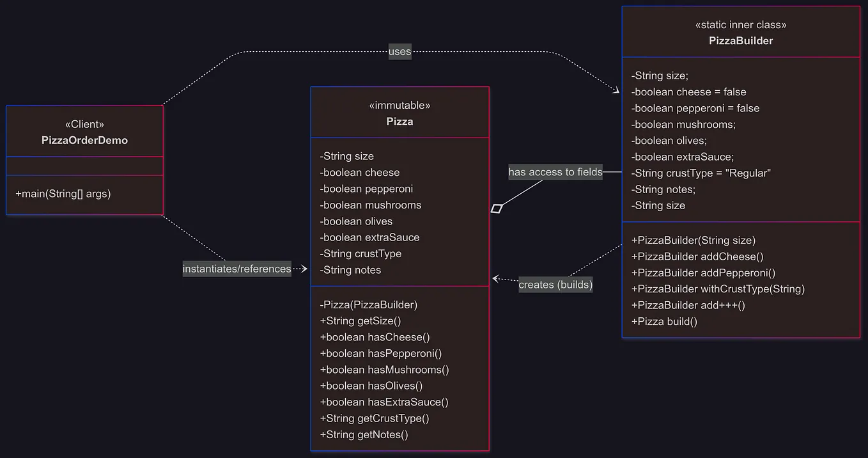Viewport: 868px width, 458px height.
Task: Select the boolean extraSauce field in Pizza
Action: [x=369, y=237]
